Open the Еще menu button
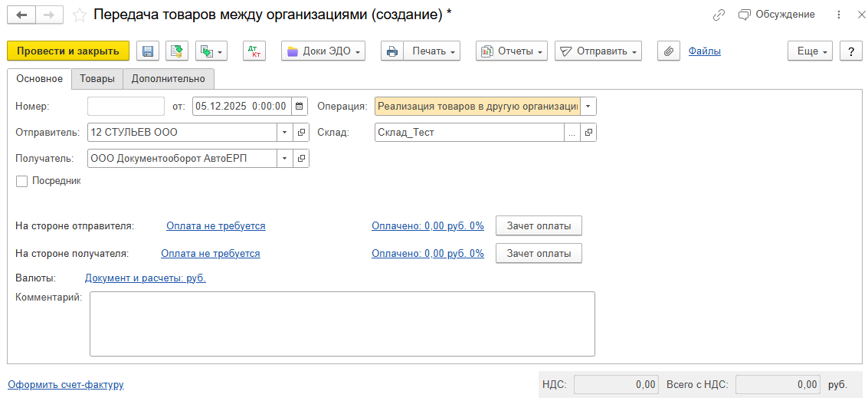 point(812,51)
